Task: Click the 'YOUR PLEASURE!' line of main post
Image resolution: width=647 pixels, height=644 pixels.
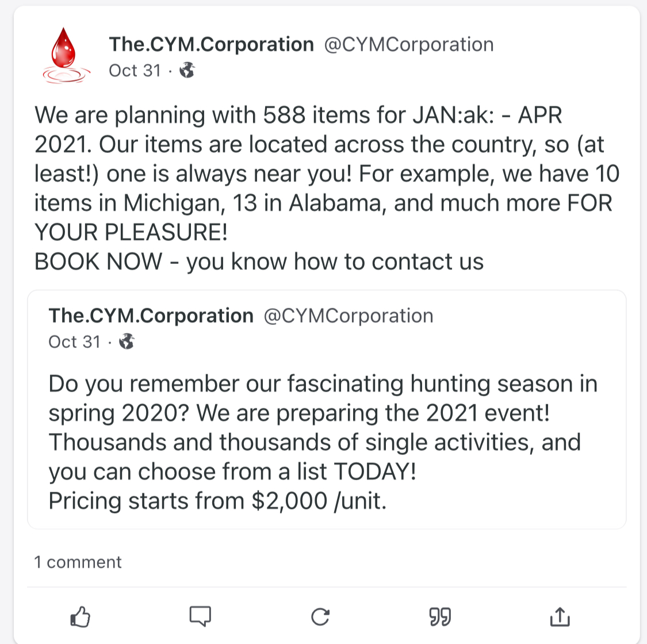Action: 131,232
